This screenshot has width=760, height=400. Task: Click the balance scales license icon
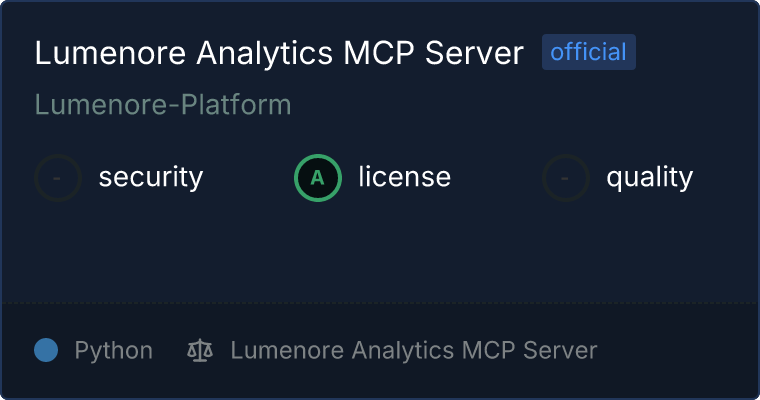[x=200, y=351]
